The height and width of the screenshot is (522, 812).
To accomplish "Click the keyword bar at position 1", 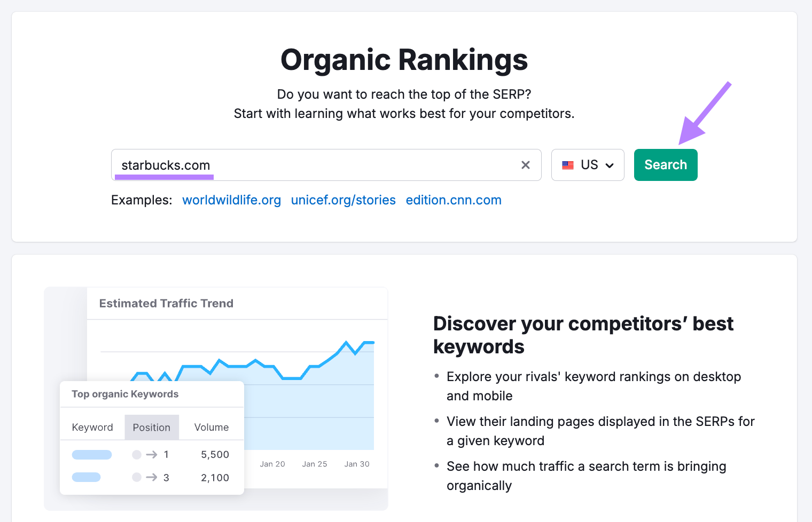I will [91, 454].
